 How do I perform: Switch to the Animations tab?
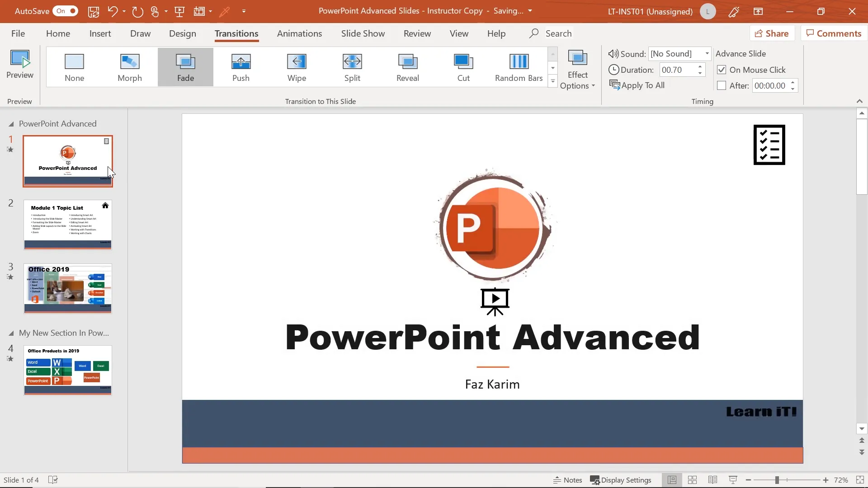pos(299,33)
